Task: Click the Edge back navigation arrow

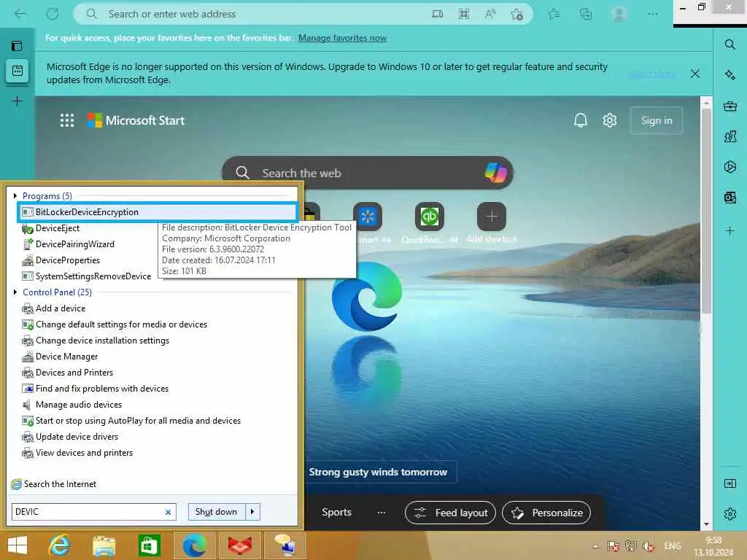Action: click(x=20, y=14)
